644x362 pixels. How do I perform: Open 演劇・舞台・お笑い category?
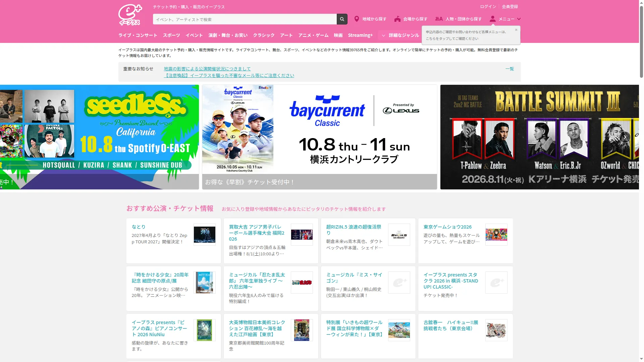(228, 35)
